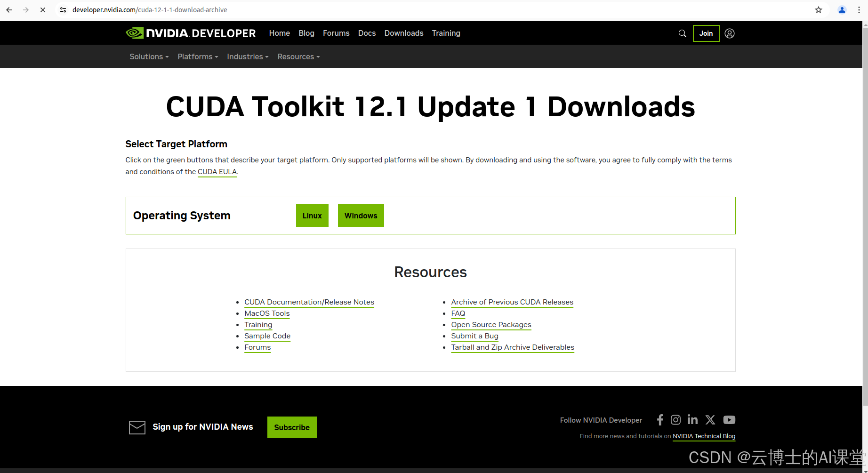The height and width of the screenshot is (473, 868).
Task: Stop page loading with the X button
Action: click(x=43, y=10)
